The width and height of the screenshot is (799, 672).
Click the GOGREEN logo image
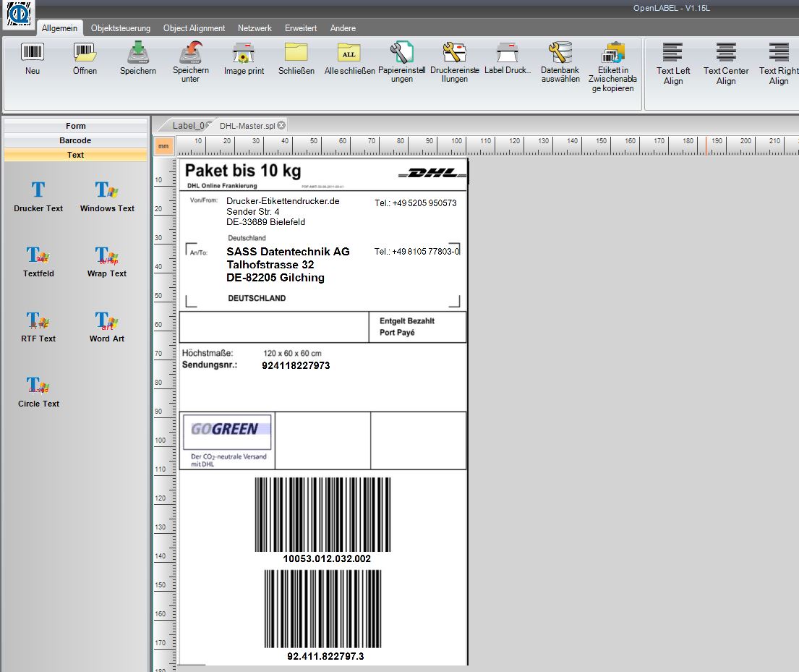coord(227,432)
